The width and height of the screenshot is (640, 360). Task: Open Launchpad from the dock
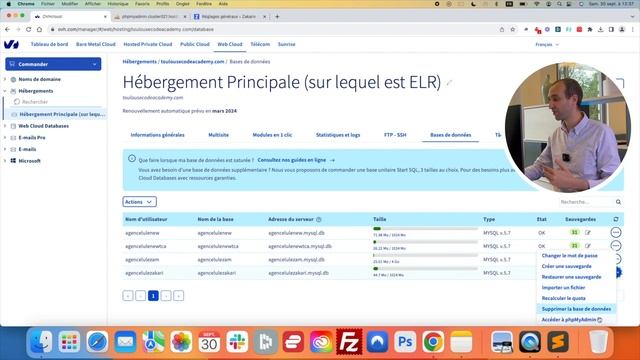click(69, 342)
